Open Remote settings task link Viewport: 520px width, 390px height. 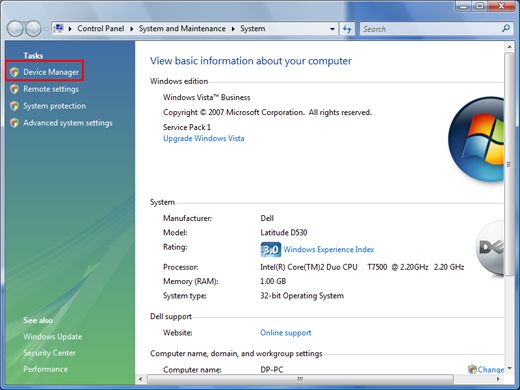[51, 89]
